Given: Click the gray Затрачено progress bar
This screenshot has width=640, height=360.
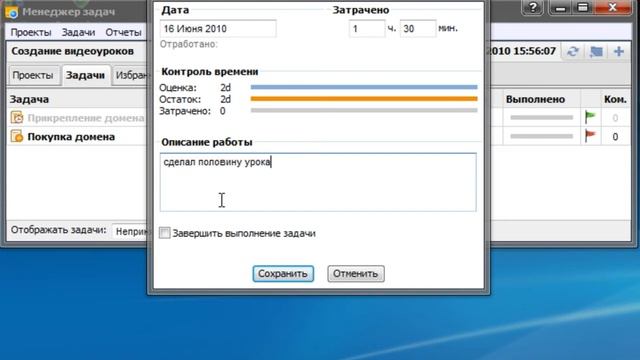Looking at the screenshot, I should point(364,110).
